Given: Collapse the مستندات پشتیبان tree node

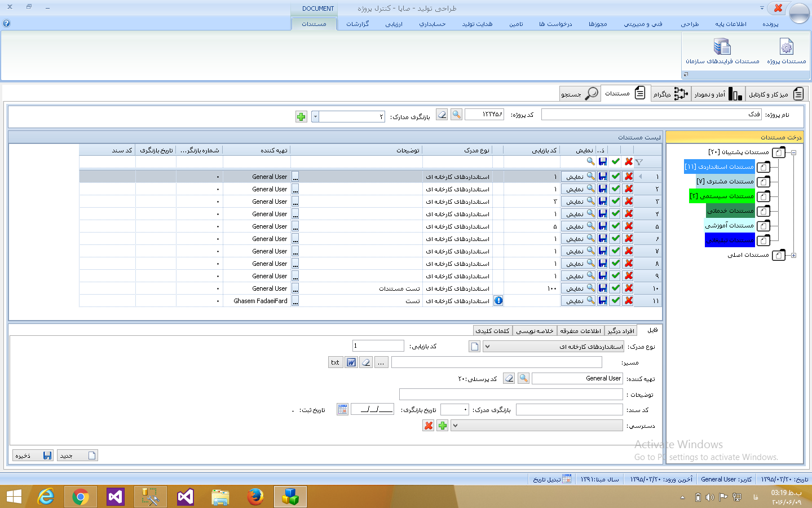Looking at the screenshot, I should point(793,152).
